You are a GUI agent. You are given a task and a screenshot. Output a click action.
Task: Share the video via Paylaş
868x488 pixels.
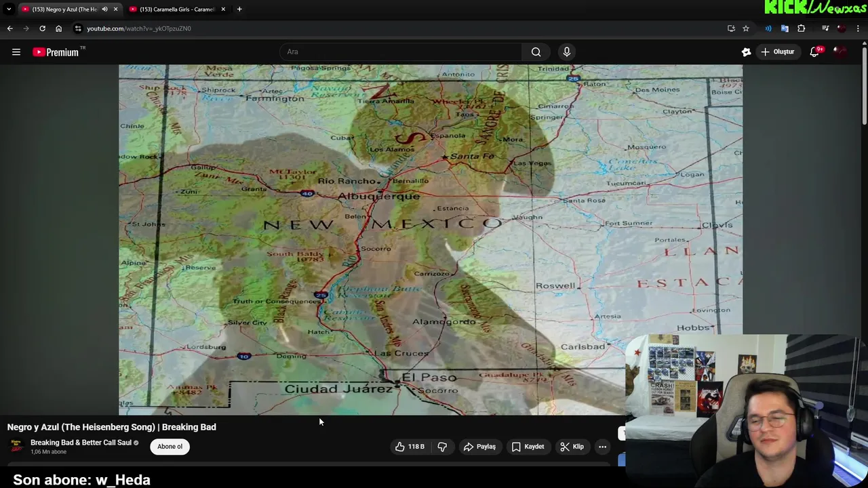479,447
